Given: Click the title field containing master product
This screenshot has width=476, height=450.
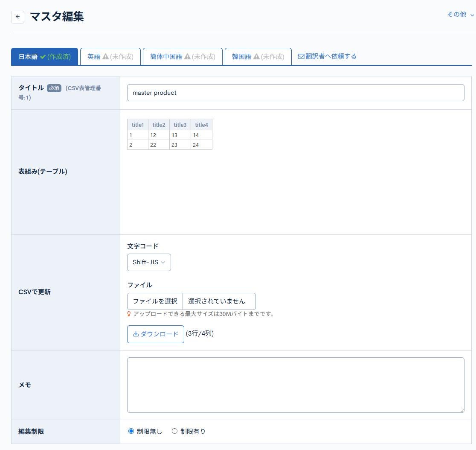Looking at the screenshot, I should point(296,92).
